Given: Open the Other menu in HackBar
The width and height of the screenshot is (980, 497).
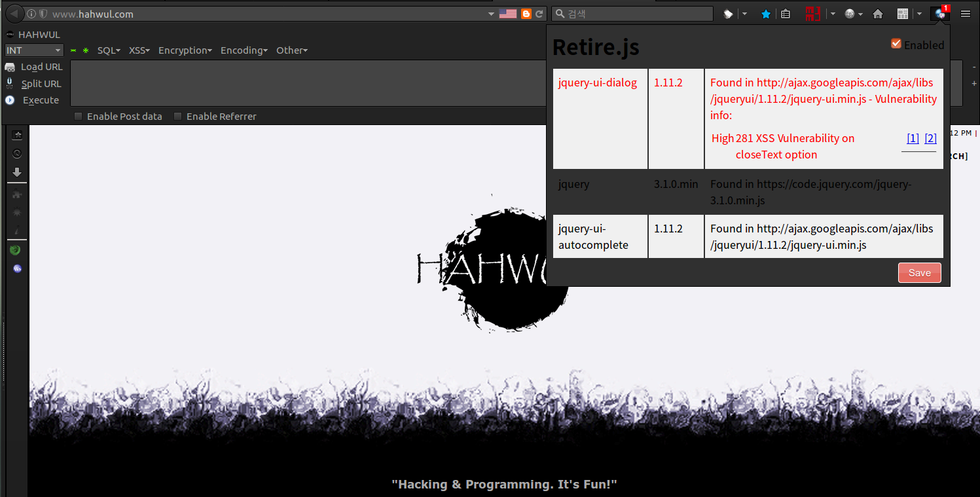Looking at the screenshot, I should click(292, 50).
